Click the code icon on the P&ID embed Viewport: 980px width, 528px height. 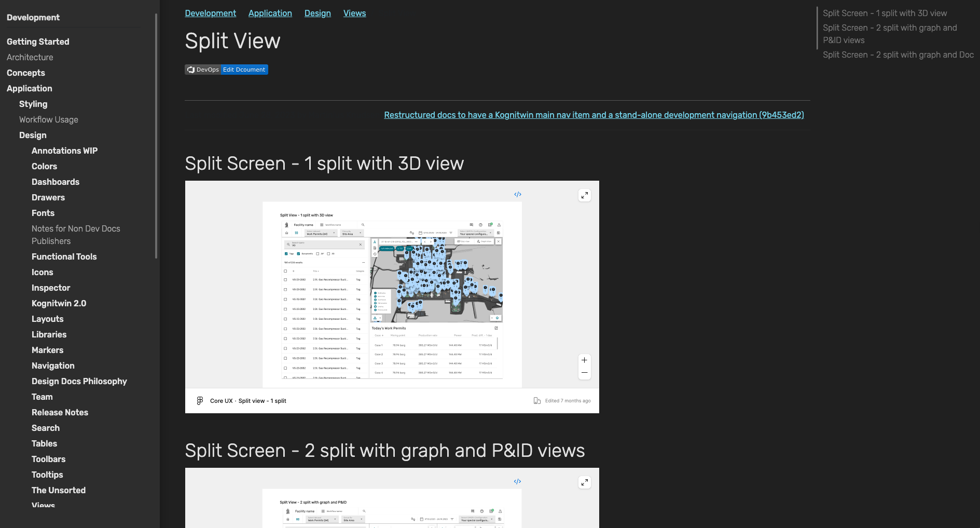[517, 482]
